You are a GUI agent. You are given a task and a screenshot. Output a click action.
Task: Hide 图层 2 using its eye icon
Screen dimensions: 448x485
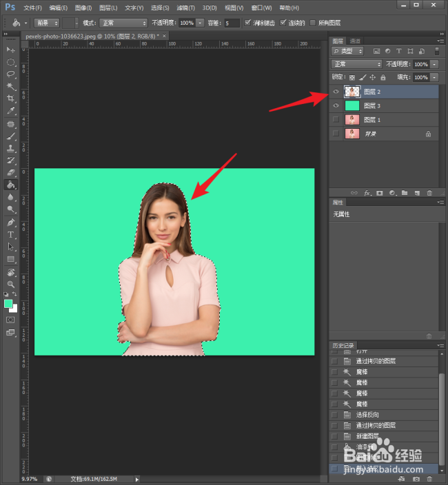coord(336,92)
